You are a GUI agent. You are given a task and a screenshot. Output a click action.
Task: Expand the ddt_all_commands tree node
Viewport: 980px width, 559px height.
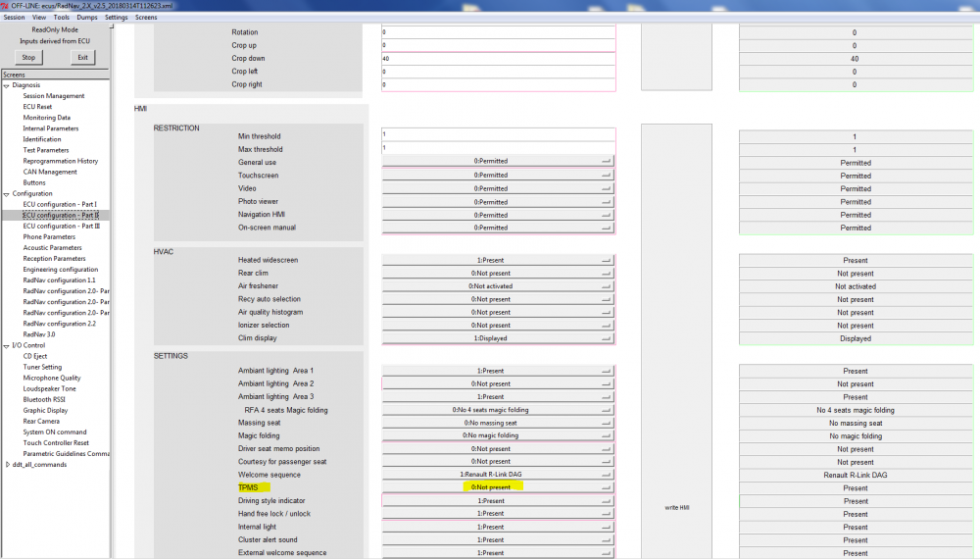click(x=7, y=465)
